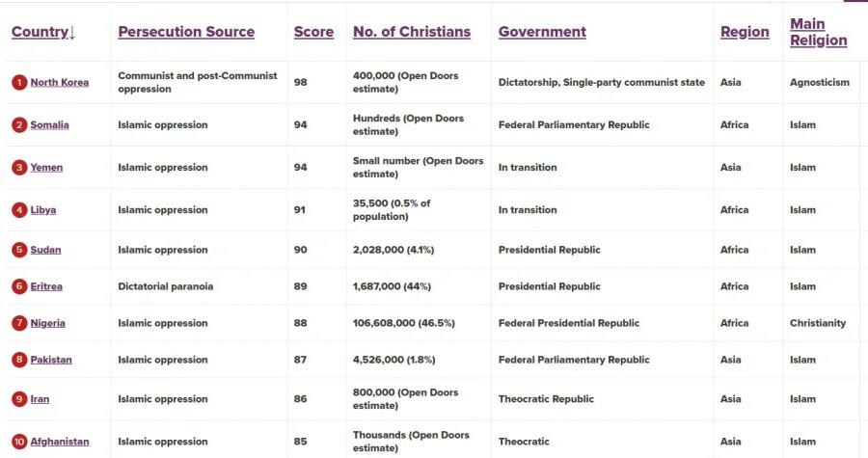Click the red rank 1 badge
Image resolution: width=868 pixels, height=458 pixels.
coord(19,83)
